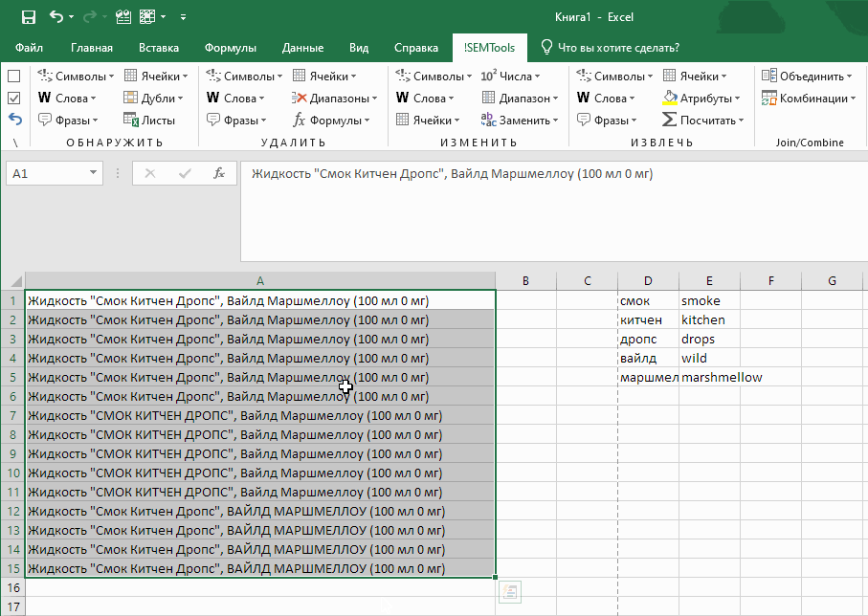Switch to the Справка tab
This screenshot has width=868, height=616.
click(416, 48)
